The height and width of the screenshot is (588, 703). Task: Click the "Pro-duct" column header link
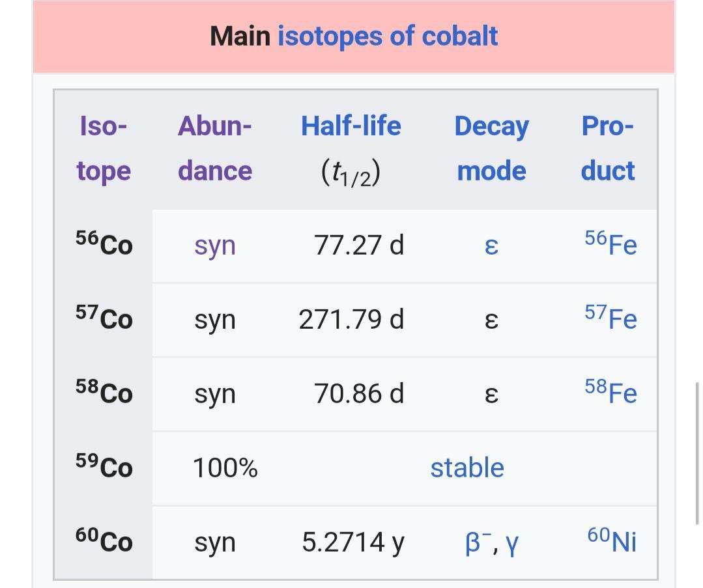tap(607, 148)
